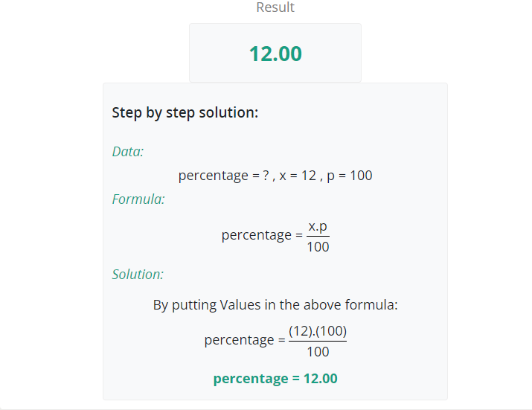Viewport: 532px width, 410px height.
Task: Click 'By putting Values in the above formula' text
Action: (x=275, y=305)
